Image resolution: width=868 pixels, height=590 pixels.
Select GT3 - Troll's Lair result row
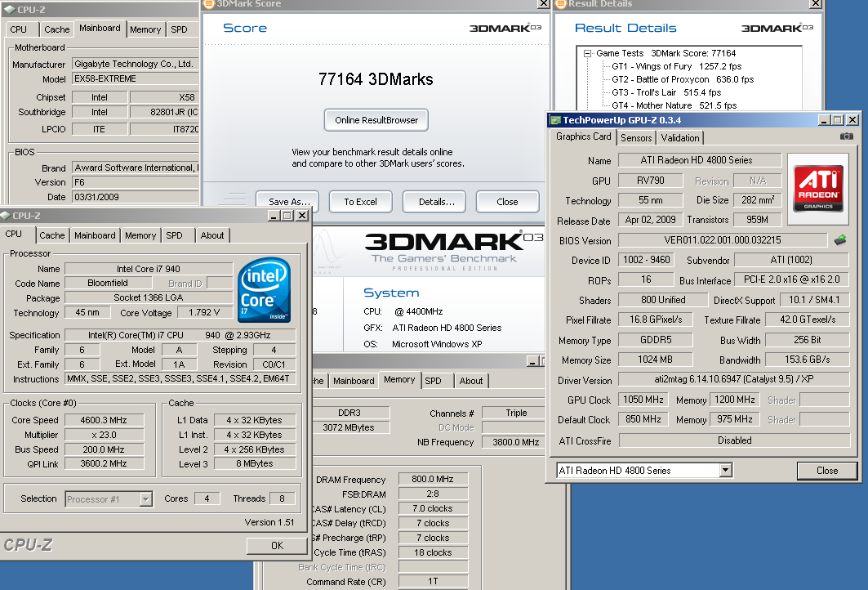(x=666, y=92)
